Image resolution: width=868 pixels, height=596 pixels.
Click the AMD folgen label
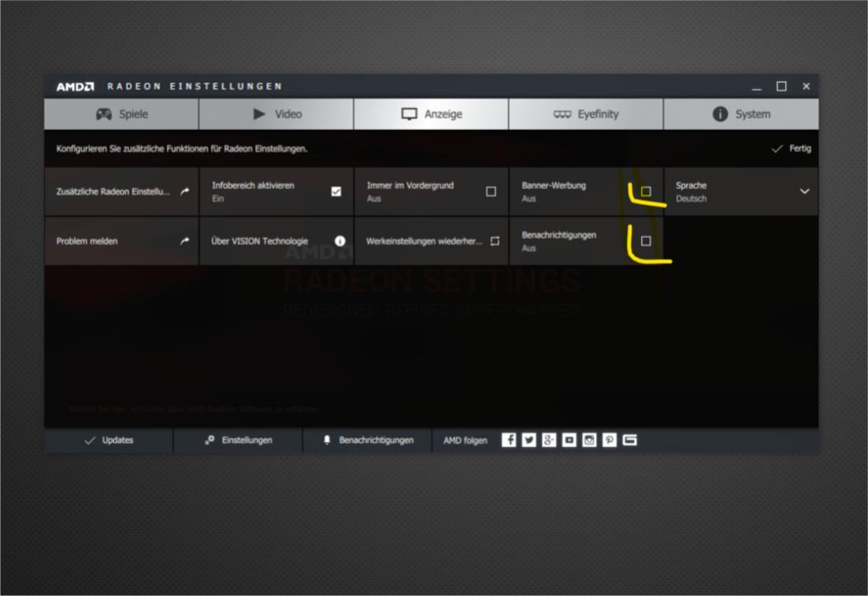465,441
